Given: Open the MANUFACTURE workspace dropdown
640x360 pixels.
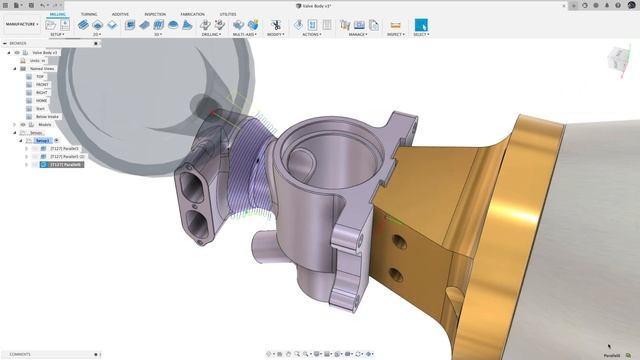Looking at the screenshot, I should coord(22,24).
